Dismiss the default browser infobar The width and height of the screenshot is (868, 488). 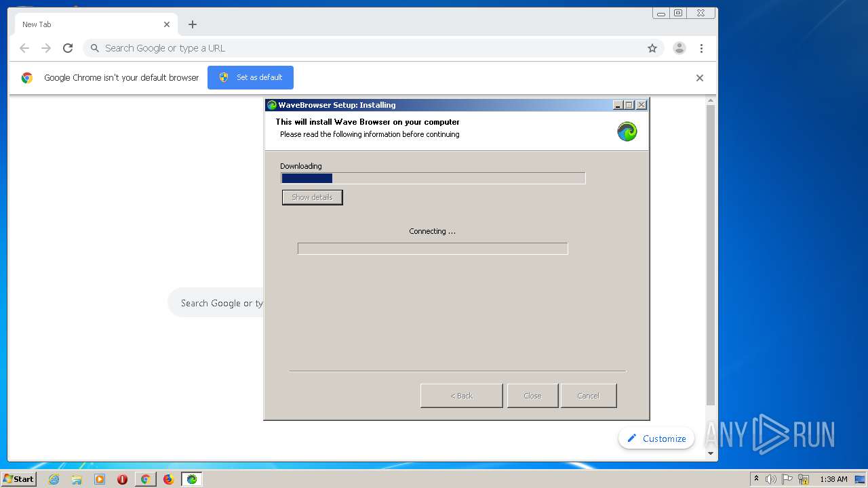(700, 78)
